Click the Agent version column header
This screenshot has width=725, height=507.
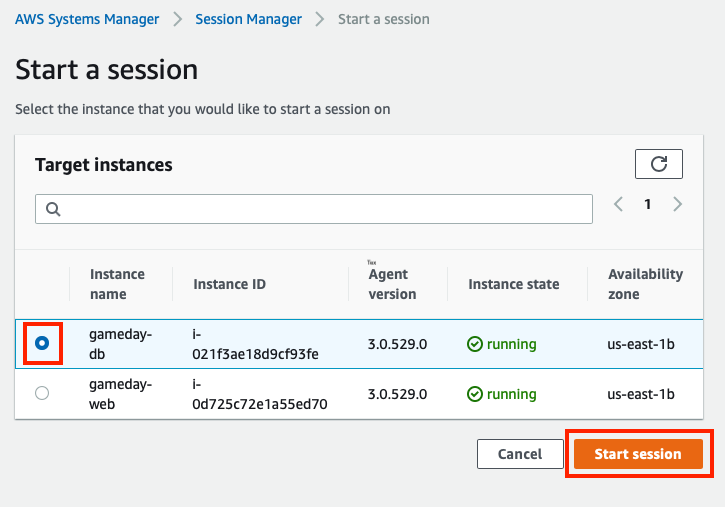pyautogui.click(x=392, y=284)
